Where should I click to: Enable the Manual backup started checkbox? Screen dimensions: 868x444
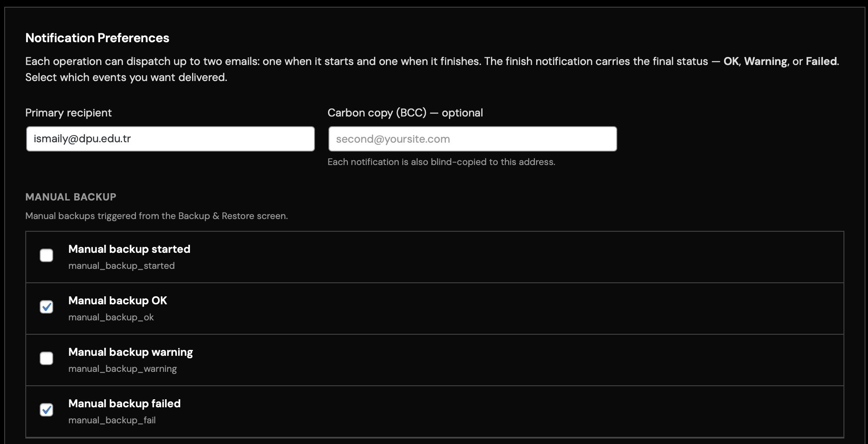[x=46, y=255]
